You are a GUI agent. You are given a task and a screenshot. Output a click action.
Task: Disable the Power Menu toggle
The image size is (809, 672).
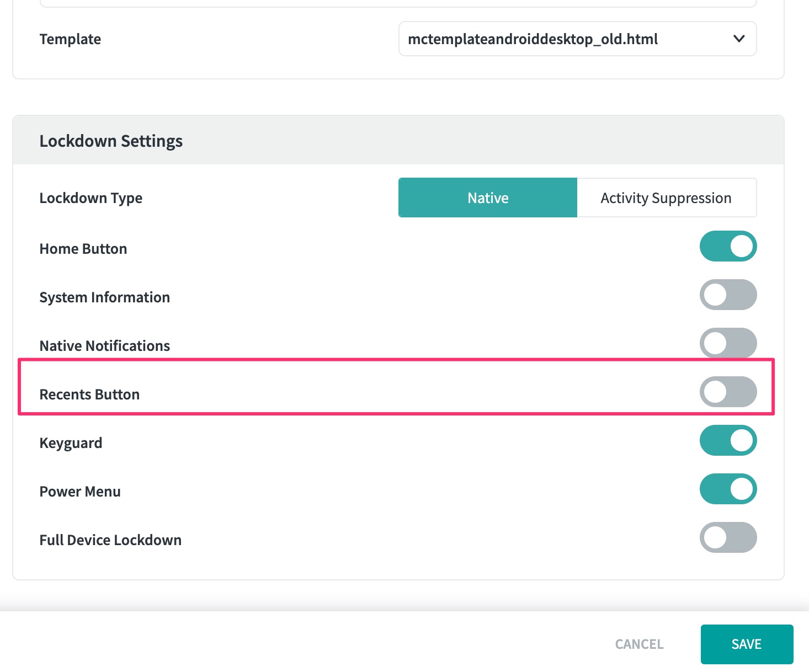pos(728,489)
